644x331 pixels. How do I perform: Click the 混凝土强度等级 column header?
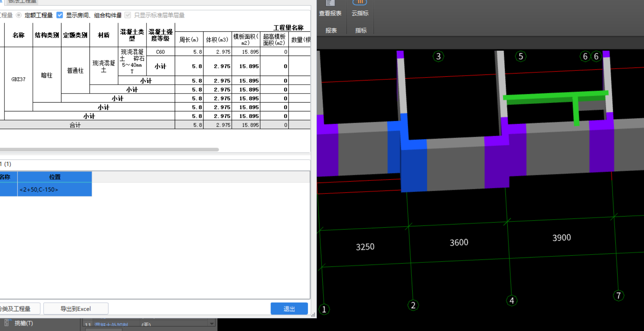(x=160, y=35)
